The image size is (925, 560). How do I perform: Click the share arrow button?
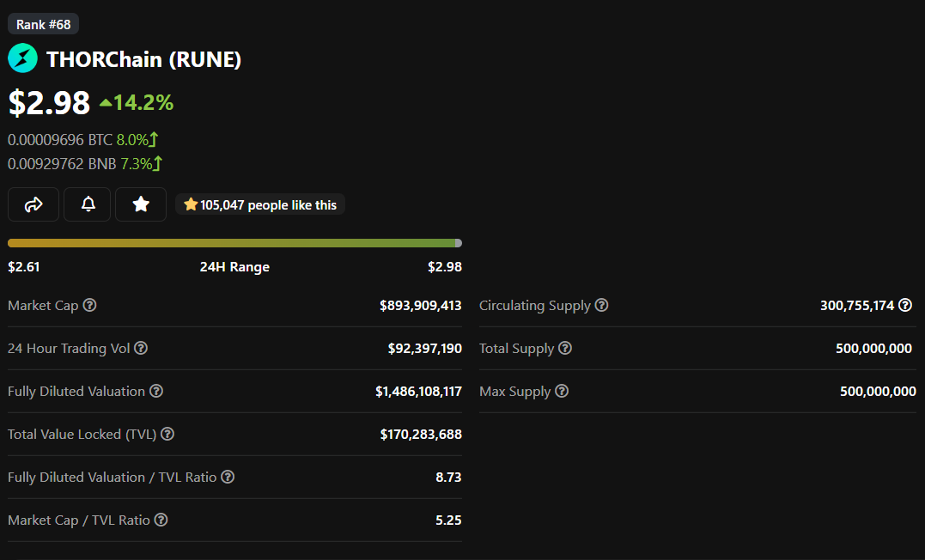[33, 204]
